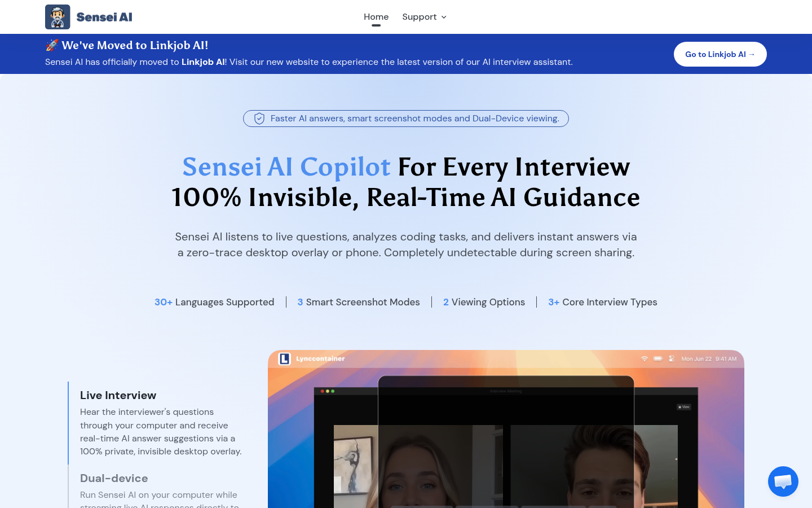The height and width of the screenshot is (508, 812).
Task: Click the battery icon in the demo menu bar
Action: [658, 358]
